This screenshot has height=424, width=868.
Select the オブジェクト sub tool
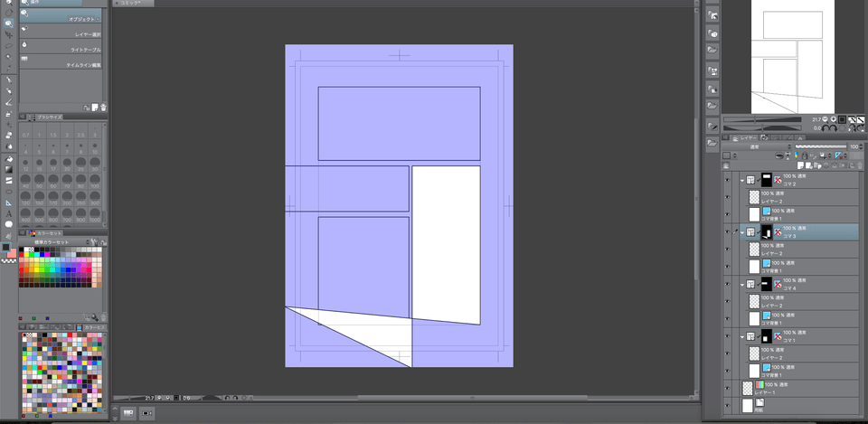(61, 18)
